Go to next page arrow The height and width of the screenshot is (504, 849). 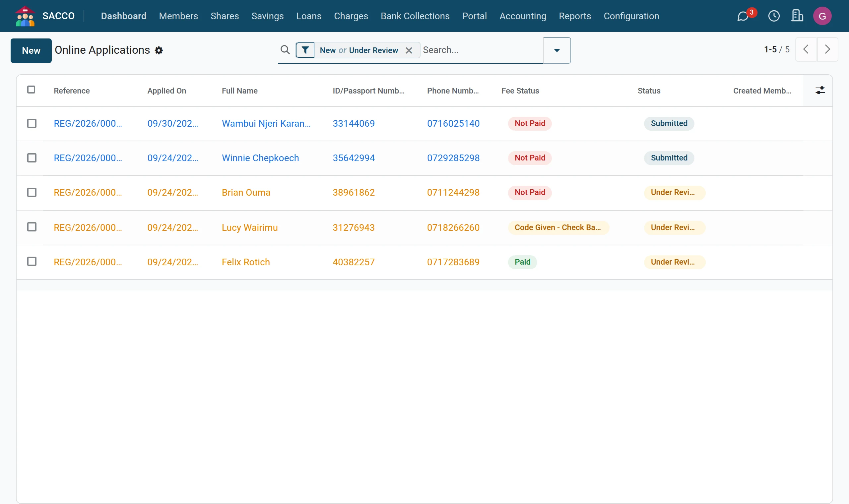pos(827,50)
